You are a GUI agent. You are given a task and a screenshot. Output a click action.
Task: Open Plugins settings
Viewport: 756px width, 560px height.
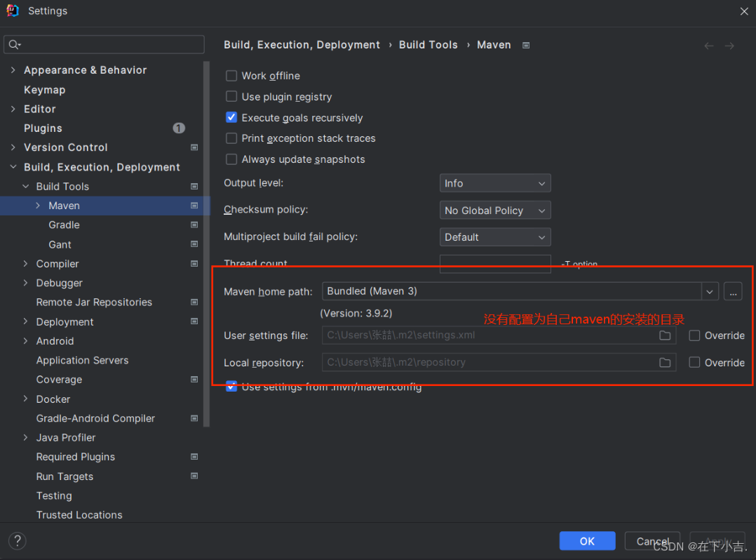tap(43, 128)
